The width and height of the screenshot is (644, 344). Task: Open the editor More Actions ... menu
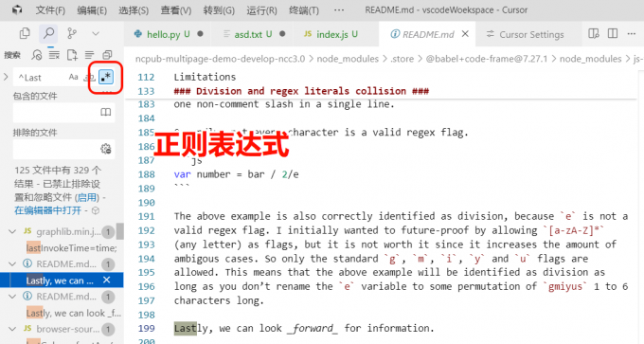point(632,34)
